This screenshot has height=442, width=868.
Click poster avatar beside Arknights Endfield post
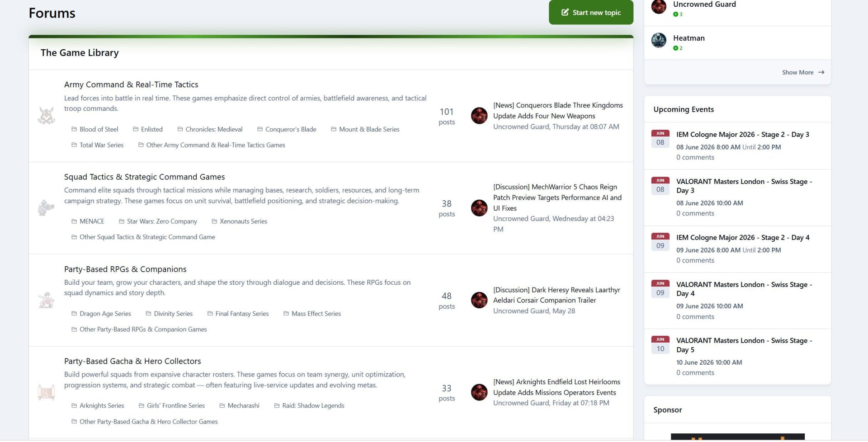click(x=479, y=392)
